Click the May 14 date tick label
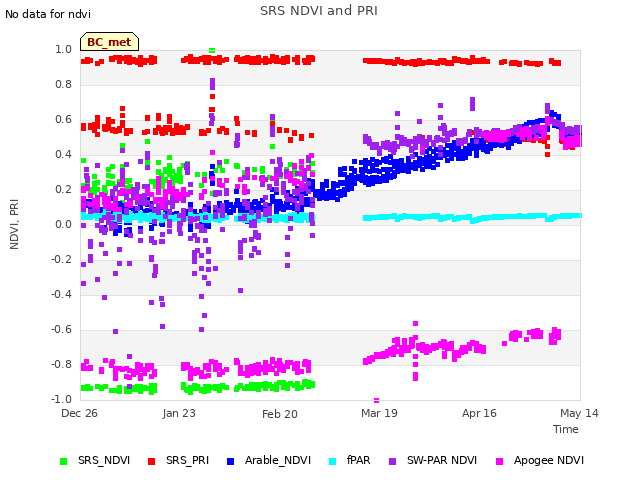This screenshot has width=640, height=480. pyautogui.click(x=579, y=413)
